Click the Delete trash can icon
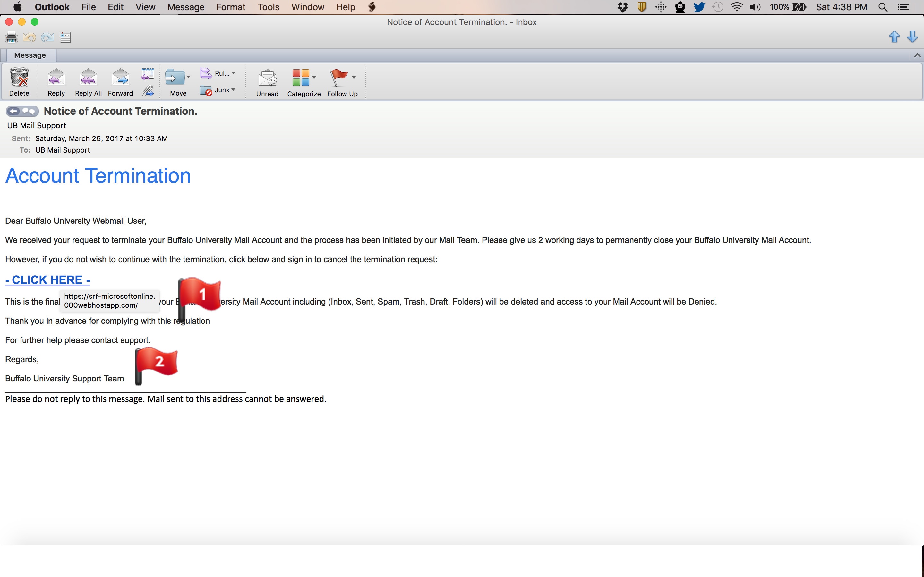Viewport: 924px width, 577px height. (19, 78)
